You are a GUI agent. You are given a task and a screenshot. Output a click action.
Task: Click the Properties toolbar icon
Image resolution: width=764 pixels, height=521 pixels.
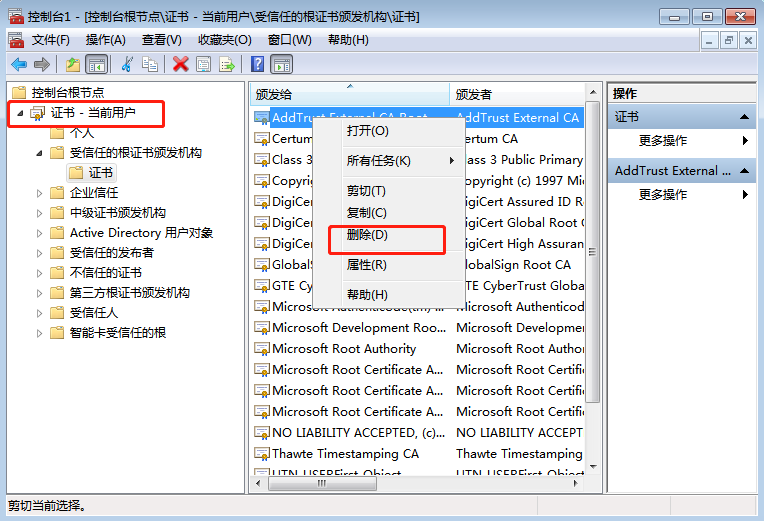coord(204,64)
